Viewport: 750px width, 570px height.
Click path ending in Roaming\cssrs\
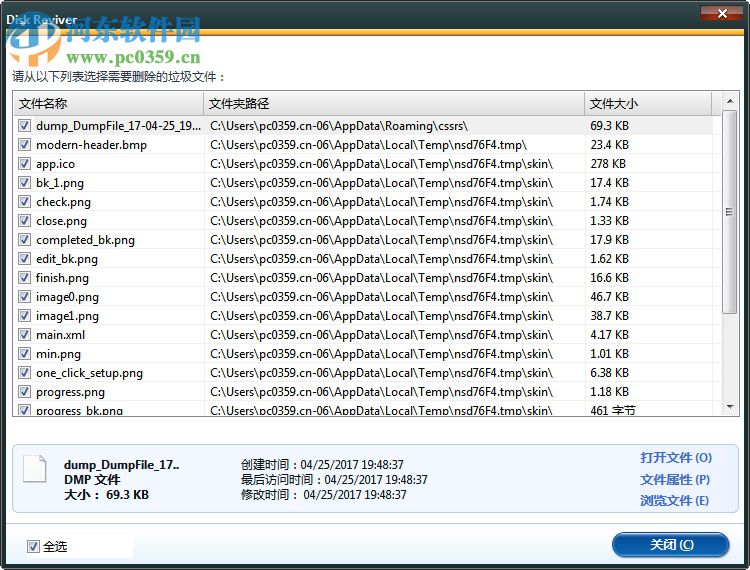(339, 126)
